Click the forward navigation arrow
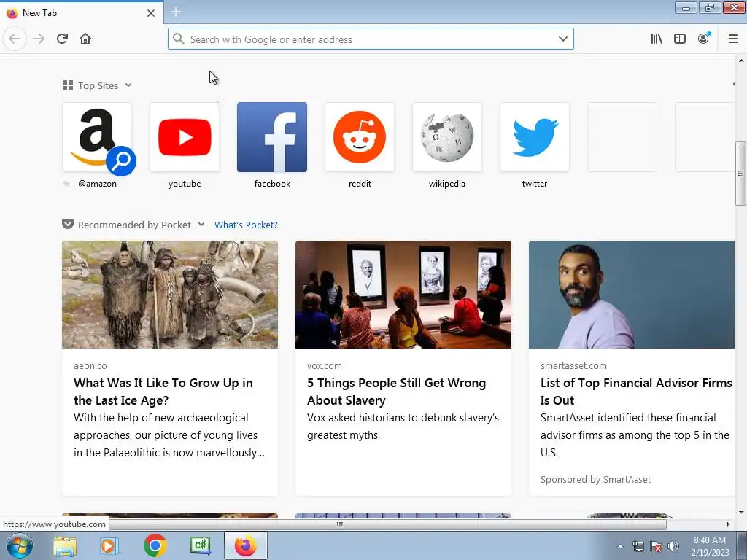 point(39,39)
